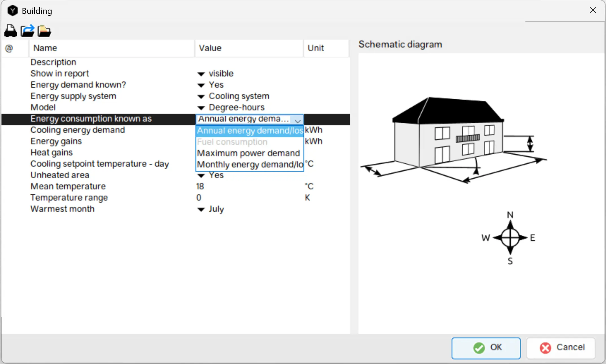This screenshot has height=364, width=606.
Task: Click the Mean temperature value field showing 18
Action: [x=200, y=186]
